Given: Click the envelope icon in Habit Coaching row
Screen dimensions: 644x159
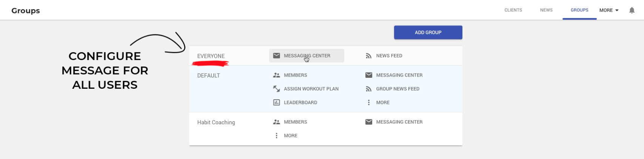Looking at the screenshot, I should pyautogui.click(x=368, y=122).
